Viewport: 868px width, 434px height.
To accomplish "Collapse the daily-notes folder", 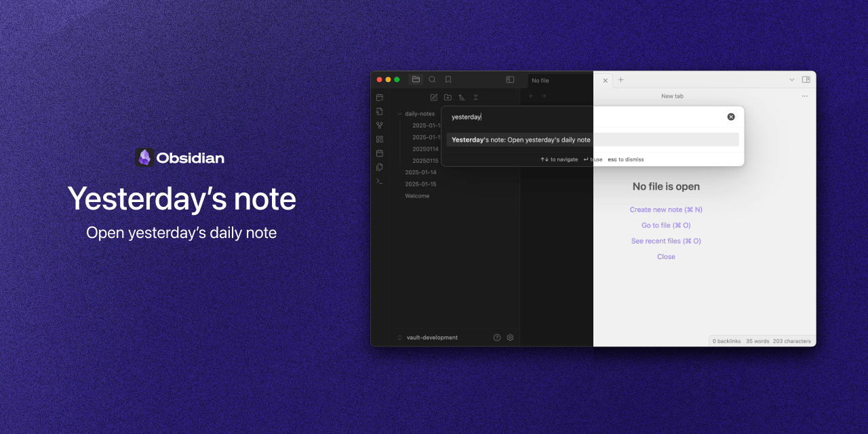I will coord(399,113).
